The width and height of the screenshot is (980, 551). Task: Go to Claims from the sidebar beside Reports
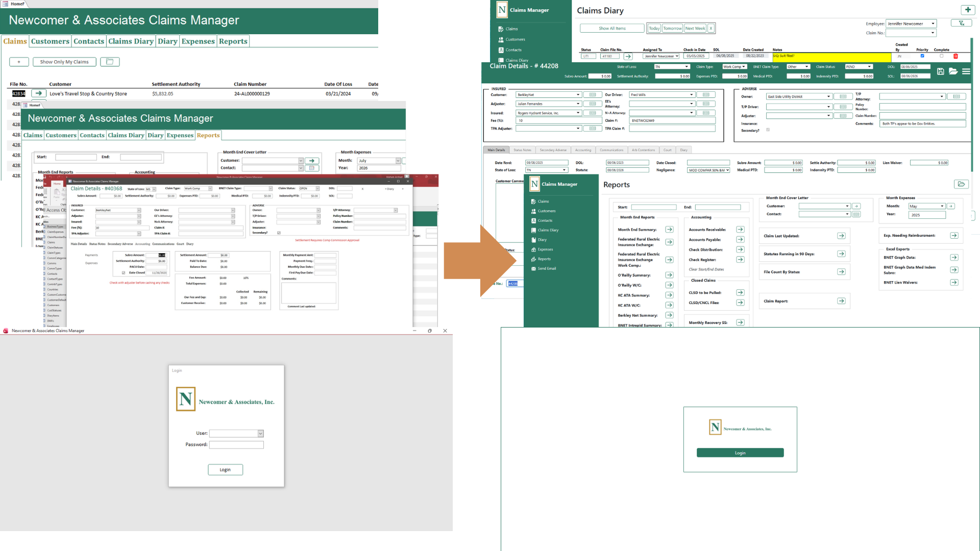pyautogui.click(x=543, y=202)
